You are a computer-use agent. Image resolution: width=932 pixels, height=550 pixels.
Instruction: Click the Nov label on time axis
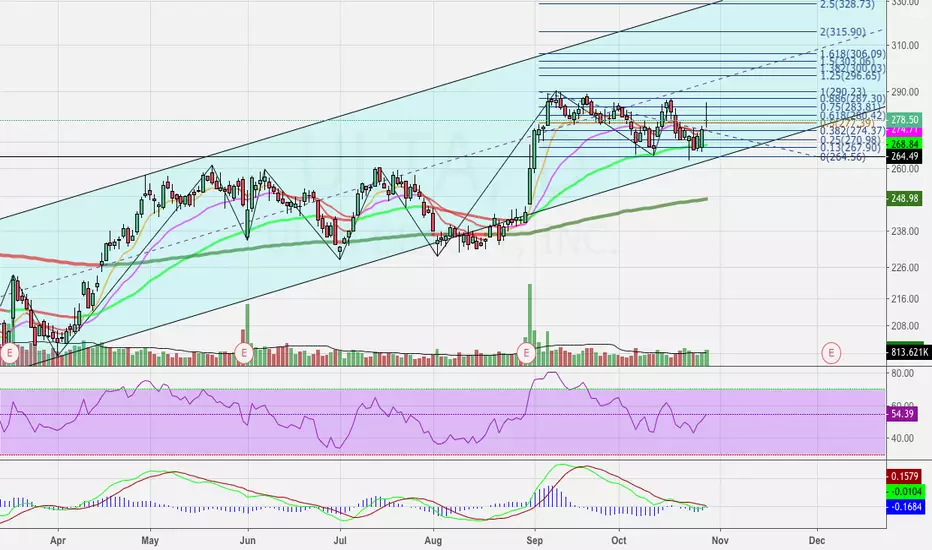(x=720, y=540)
